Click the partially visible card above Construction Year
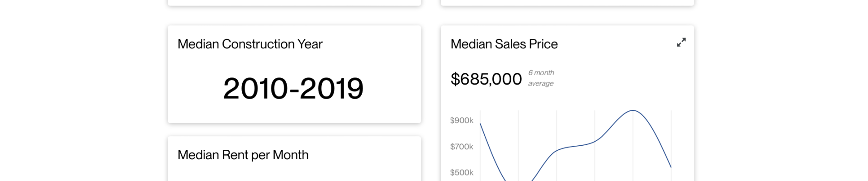The image size is (868, 181). coord(294,2)
